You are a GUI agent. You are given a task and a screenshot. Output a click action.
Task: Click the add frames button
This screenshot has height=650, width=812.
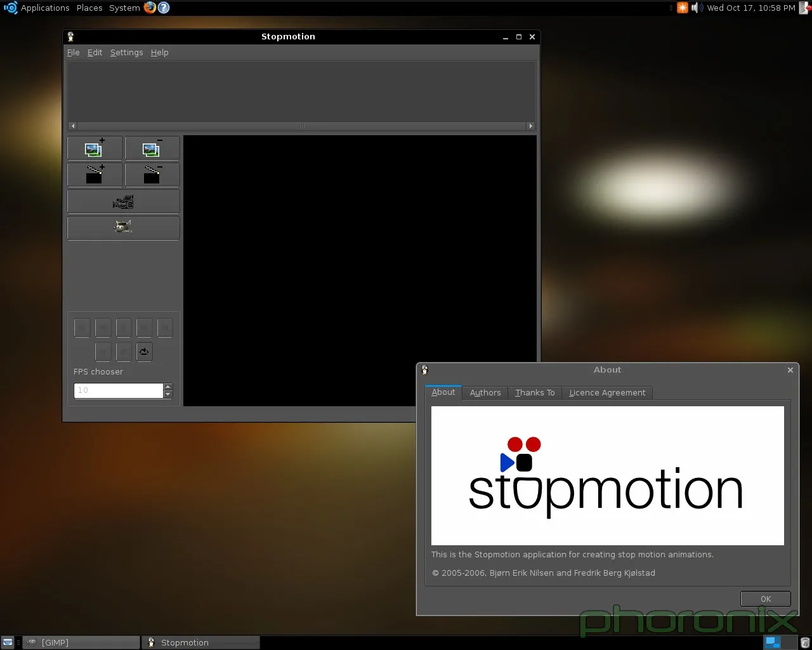point(95,149)
